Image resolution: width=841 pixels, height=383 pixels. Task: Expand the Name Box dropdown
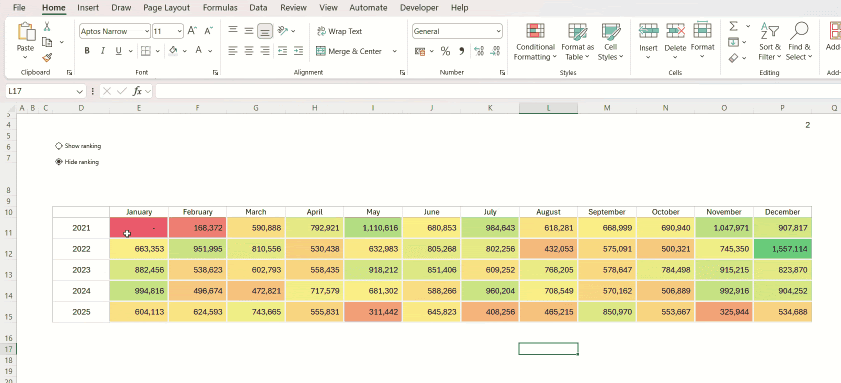tap(80, 91)
